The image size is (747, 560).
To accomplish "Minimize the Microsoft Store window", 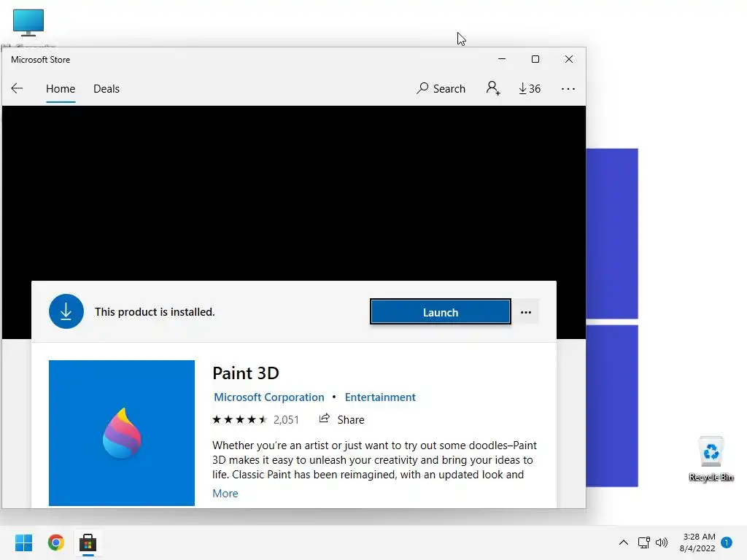I will [502, 59].
